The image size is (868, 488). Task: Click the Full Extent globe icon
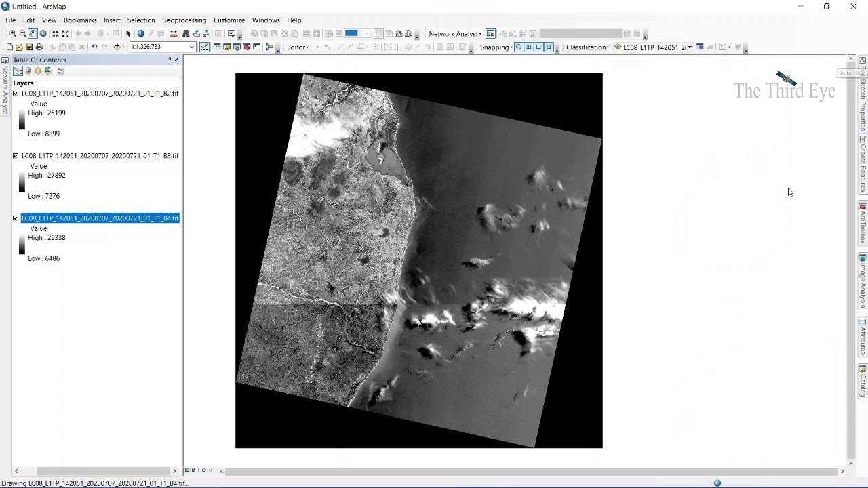point(43,33)
